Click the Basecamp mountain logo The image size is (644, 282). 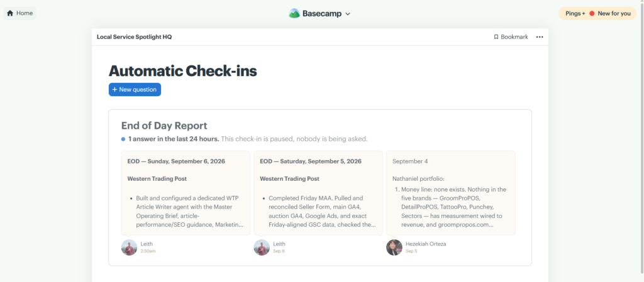(294, 14)
